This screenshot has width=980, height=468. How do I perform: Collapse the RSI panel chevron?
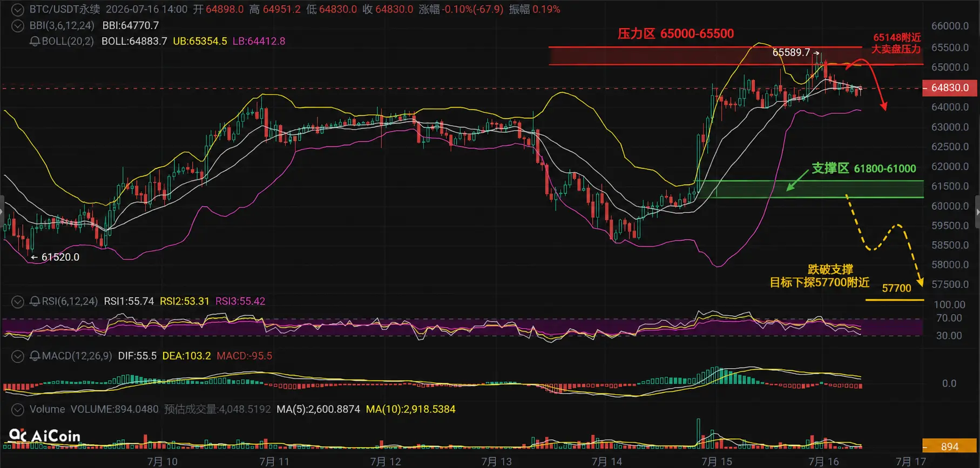point(18,301)
